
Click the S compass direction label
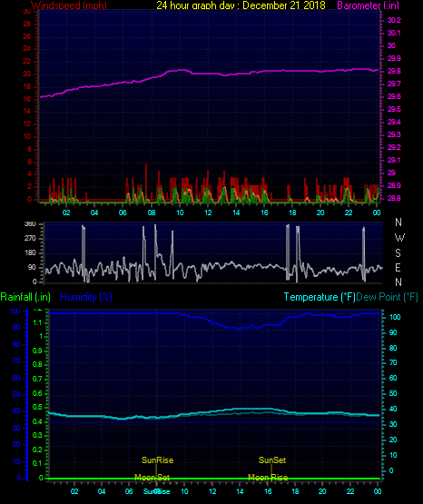398,253
